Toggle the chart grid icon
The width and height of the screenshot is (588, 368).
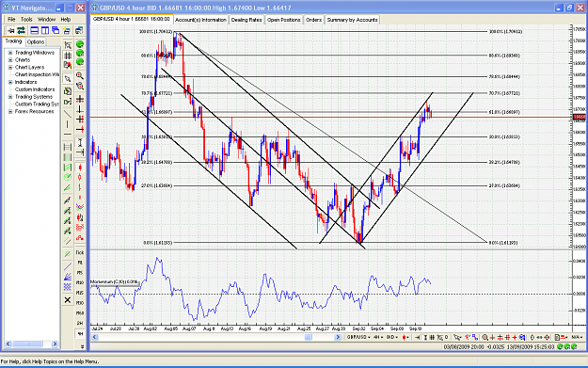[x=68, y=56]
